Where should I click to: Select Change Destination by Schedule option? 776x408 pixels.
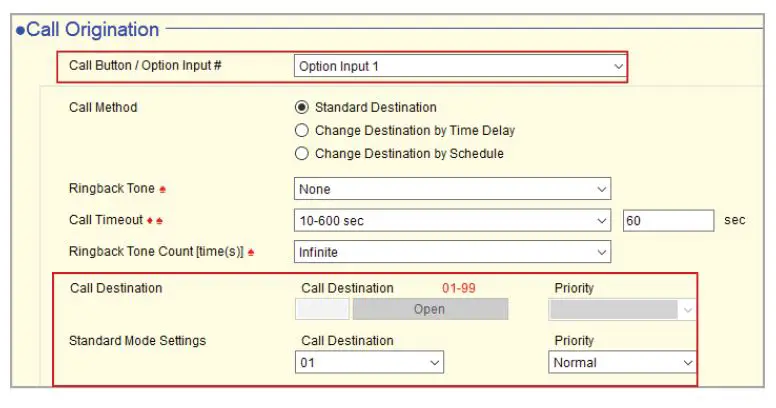pyautogui.click(x=302, y=154)
